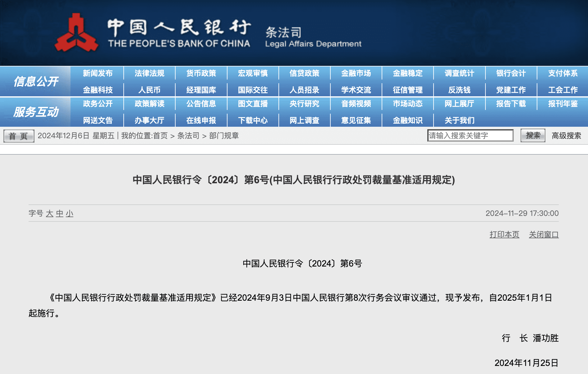The image size is (588, 374).
Task: Click the 搜索 search button
Action: pyautogui.click(x=533, y=135)
